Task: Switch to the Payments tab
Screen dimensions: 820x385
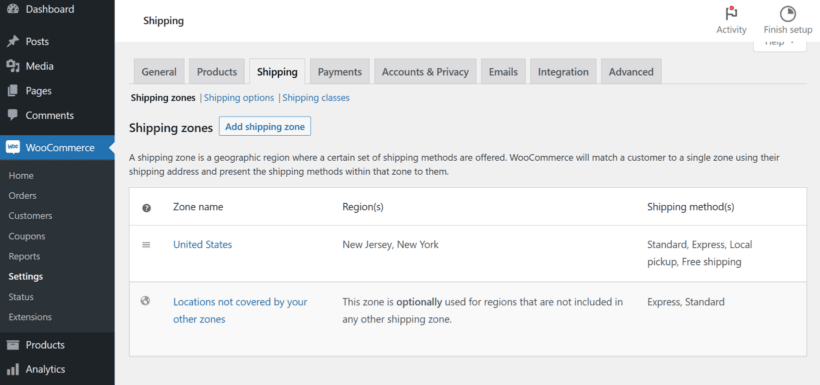Action: 340,72
